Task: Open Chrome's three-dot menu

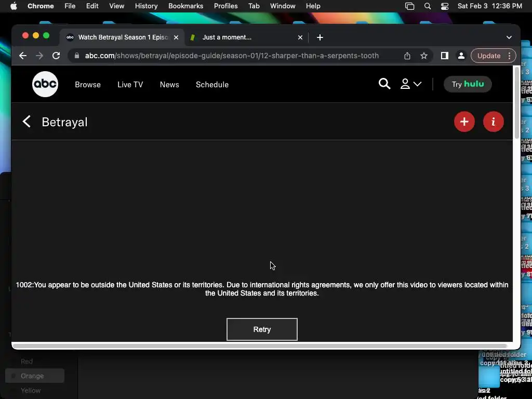Action: pos(509,56)
